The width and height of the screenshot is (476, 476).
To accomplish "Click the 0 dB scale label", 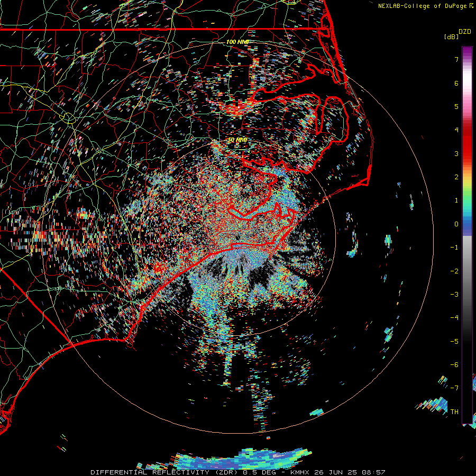I will point(456,224).
